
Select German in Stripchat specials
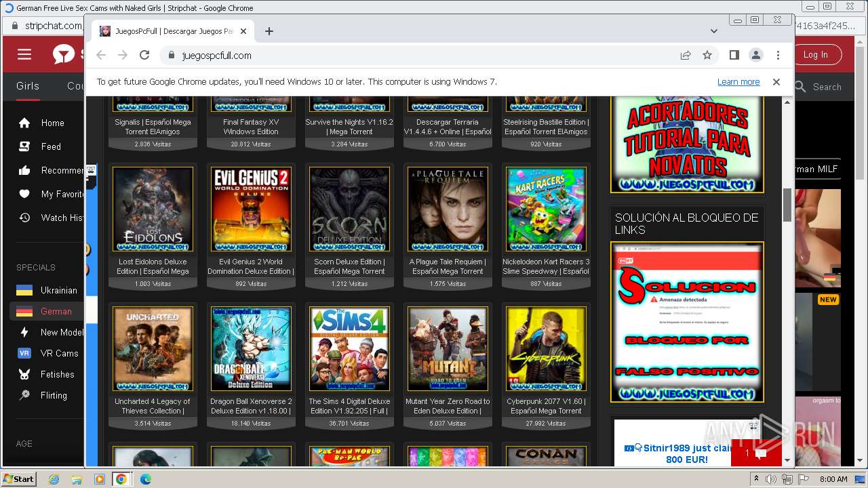(x=47, y=311)
